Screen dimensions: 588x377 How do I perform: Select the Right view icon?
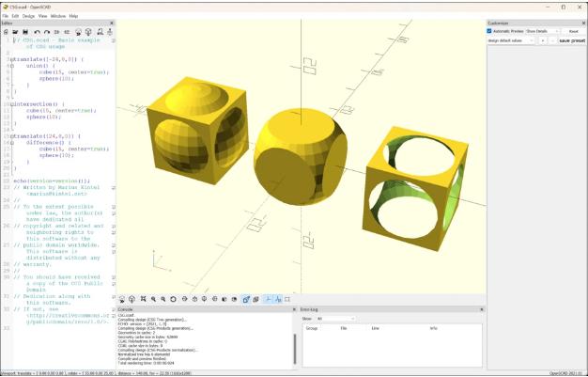click(184, 299)
